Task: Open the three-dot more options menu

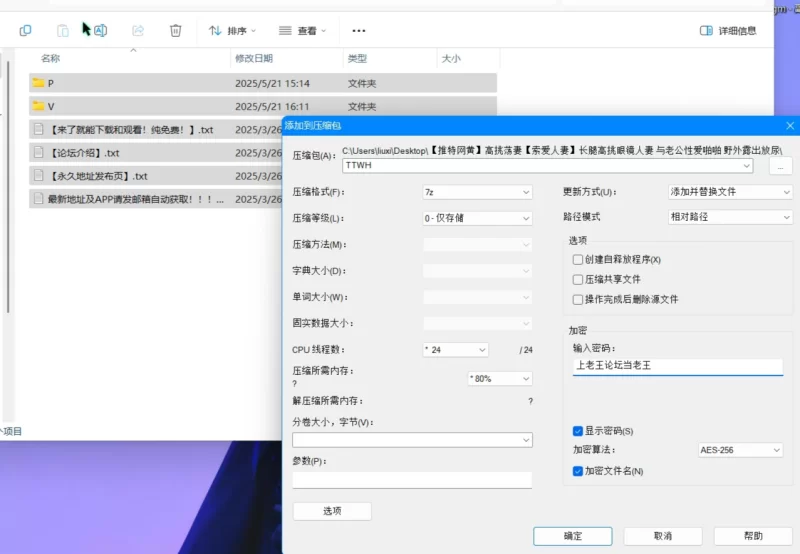Action: (x=359, y=31)
